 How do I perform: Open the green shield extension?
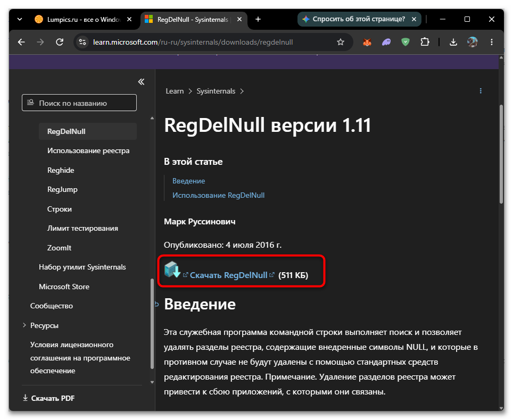tap(406, 42)
